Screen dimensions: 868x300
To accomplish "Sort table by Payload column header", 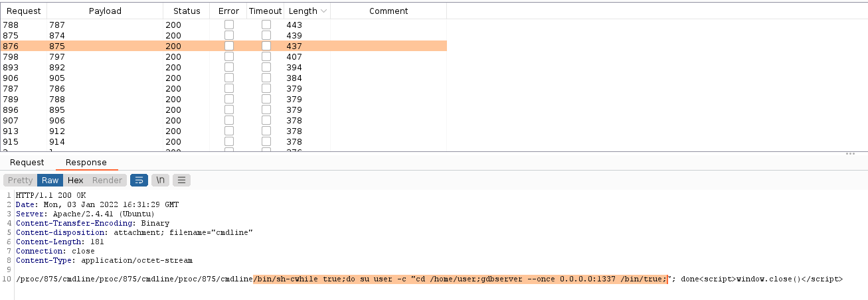I will 105,11.
